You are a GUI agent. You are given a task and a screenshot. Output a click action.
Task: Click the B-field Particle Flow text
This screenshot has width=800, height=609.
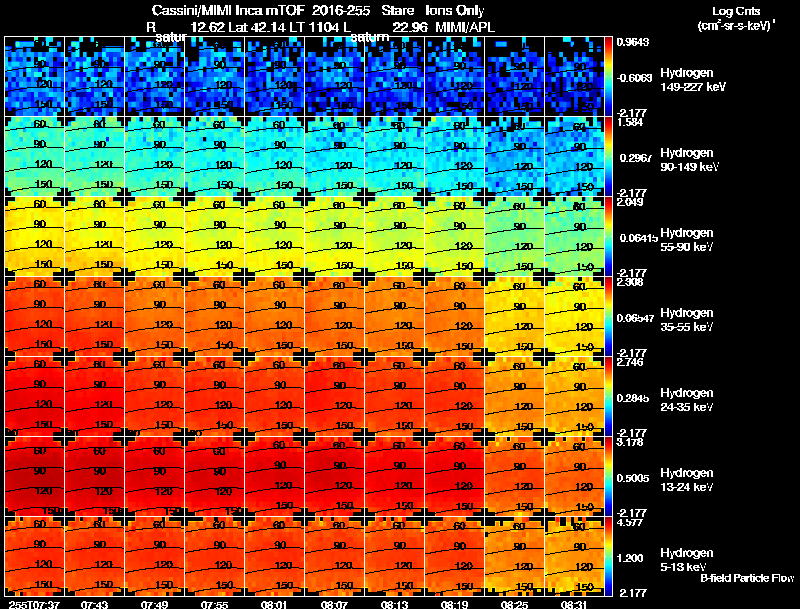[747, 578]
